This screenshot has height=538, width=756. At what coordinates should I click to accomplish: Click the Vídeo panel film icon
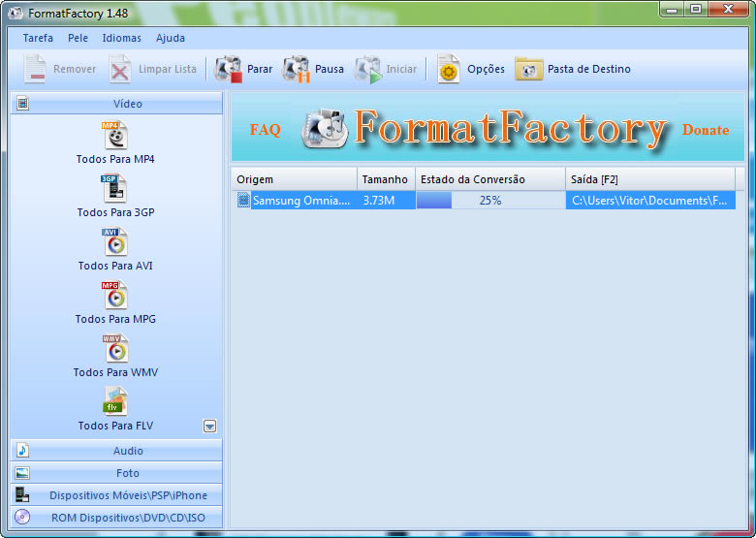[x=22, y=103]
